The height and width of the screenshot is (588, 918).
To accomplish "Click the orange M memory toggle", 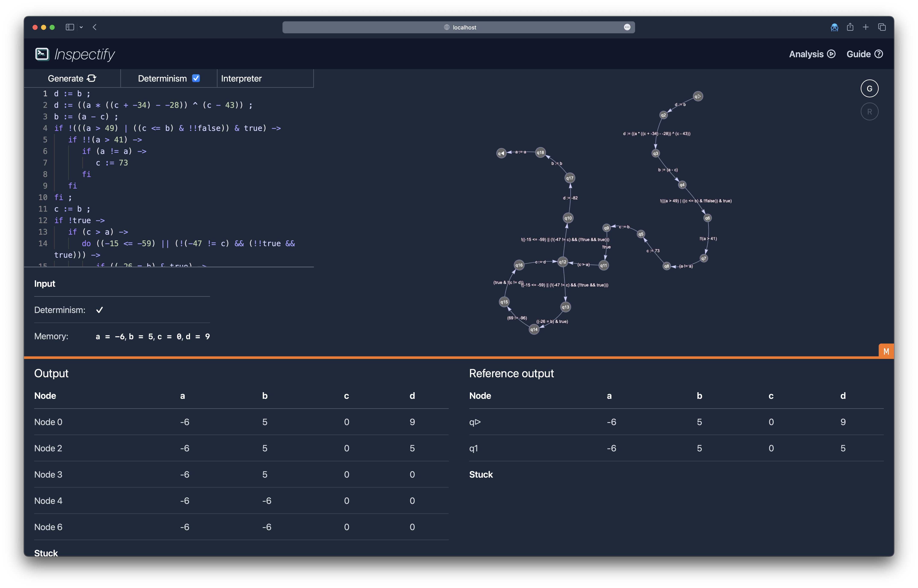I will (x=886, y=351).
